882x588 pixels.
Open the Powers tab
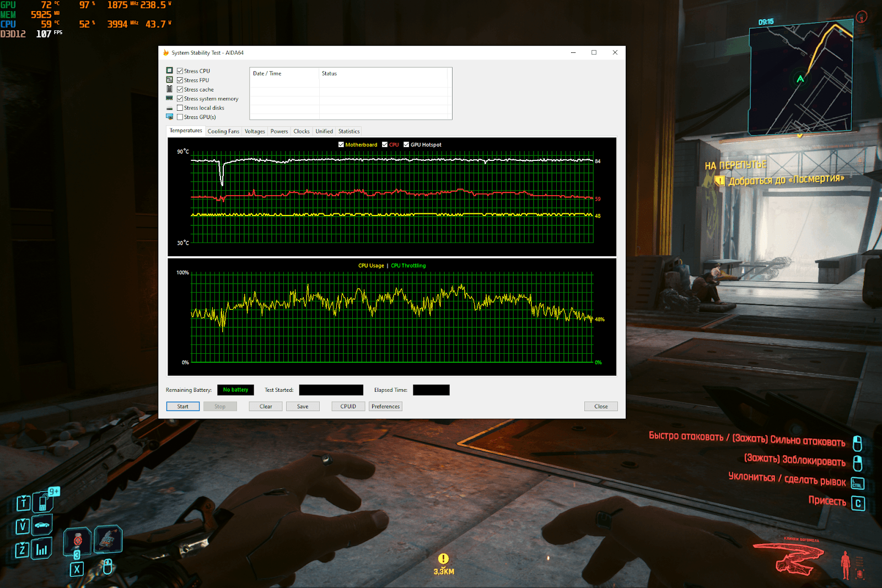click(279, 131)
